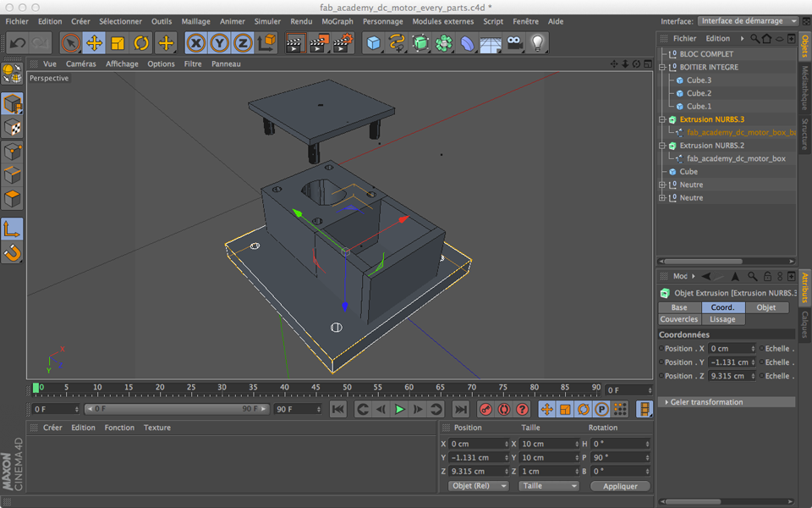Screen dimensions: 812x508
Task: Add a Cube primitive object
Action: (x=374, y=42)
